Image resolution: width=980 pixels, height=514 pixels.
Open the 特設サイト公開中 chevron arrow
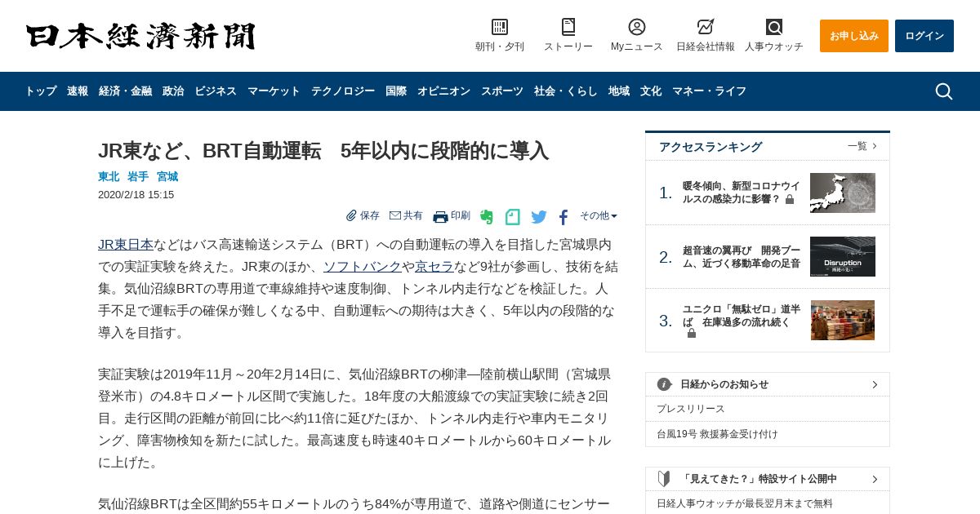coord(875,479)
